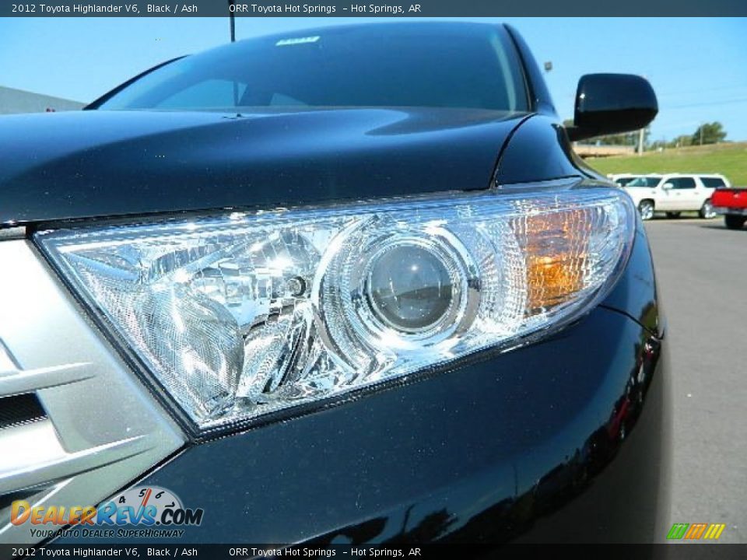This screenshot has width=747, height=560.
Task: Click the "REVS" text in the watermark logo
Action: 127,515
